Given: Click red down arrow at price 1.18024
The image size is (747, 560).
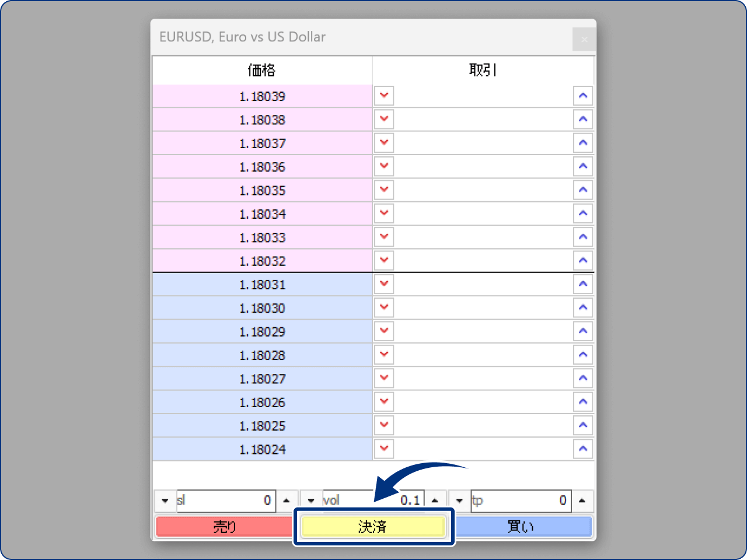Looking at the screenshot, I should point(384,449).
